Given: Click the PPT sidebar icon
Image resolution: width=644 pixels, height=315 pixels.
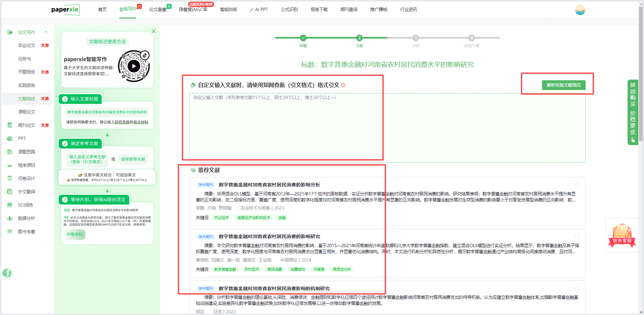Looking at the screenshot, I should tap(10, 138).
